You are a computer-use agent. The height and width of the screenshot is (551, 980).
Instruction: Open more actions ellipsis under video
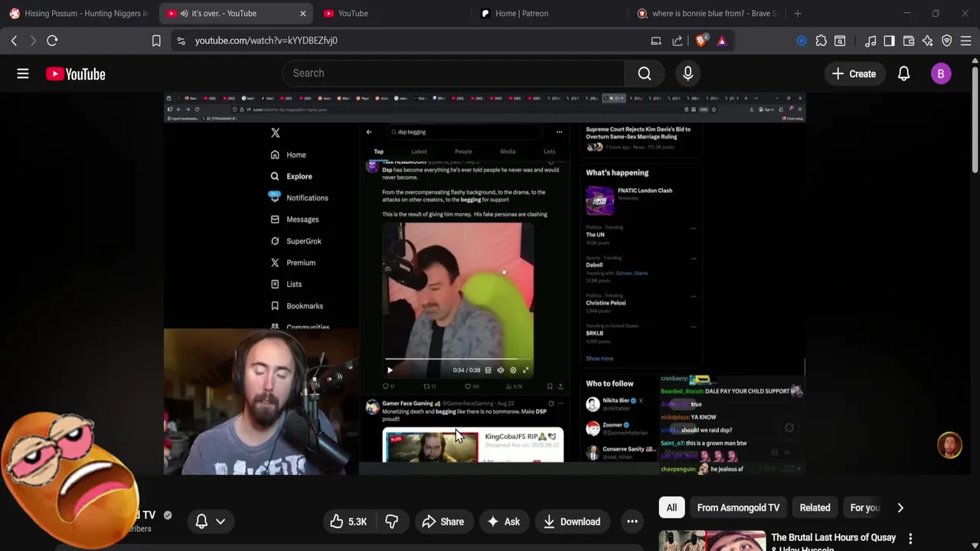point(632,522)
